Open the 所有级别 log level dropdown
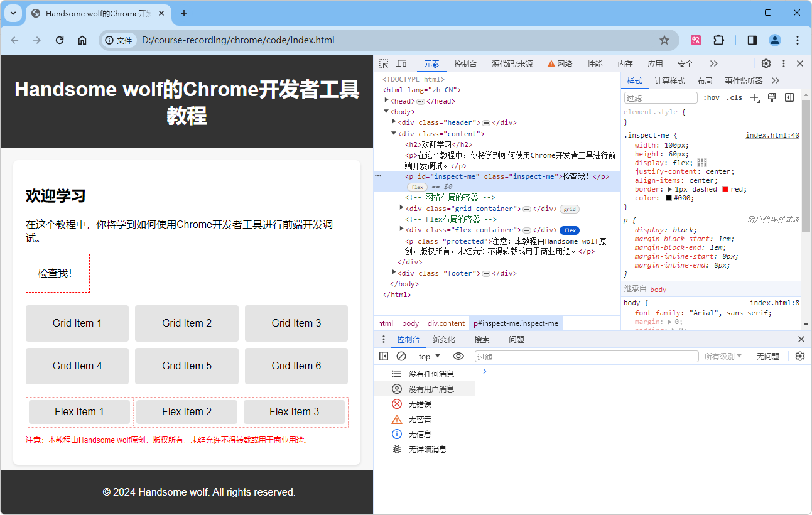The width and height of the screenshot is (812, 515). 723,356
